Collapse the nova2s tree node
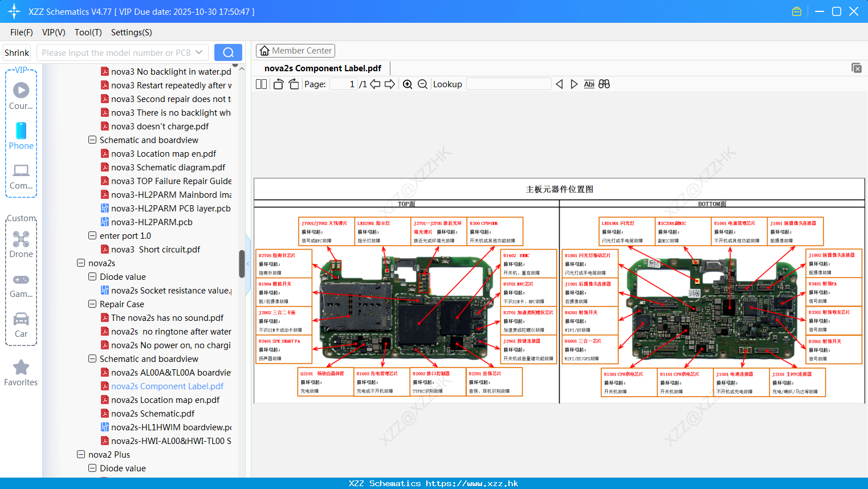The height and width of the screenshot is (489, 868). tap(81, 263)
